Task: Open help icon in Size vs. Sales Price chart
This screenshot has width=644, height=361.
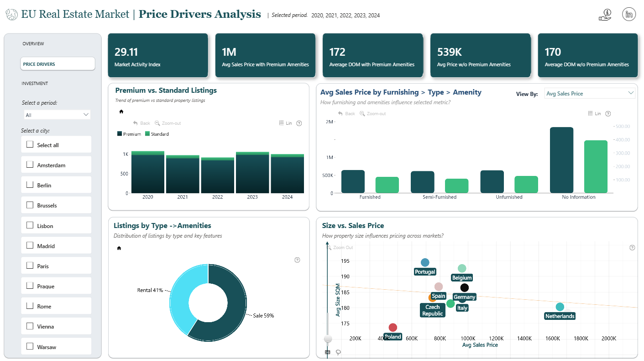Action: tap(632, 248)
